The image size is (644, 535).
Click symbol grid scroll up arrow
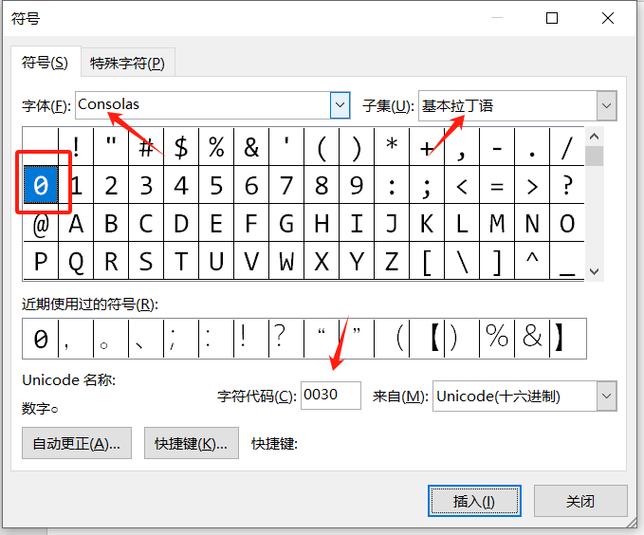[x=594, y=137]
